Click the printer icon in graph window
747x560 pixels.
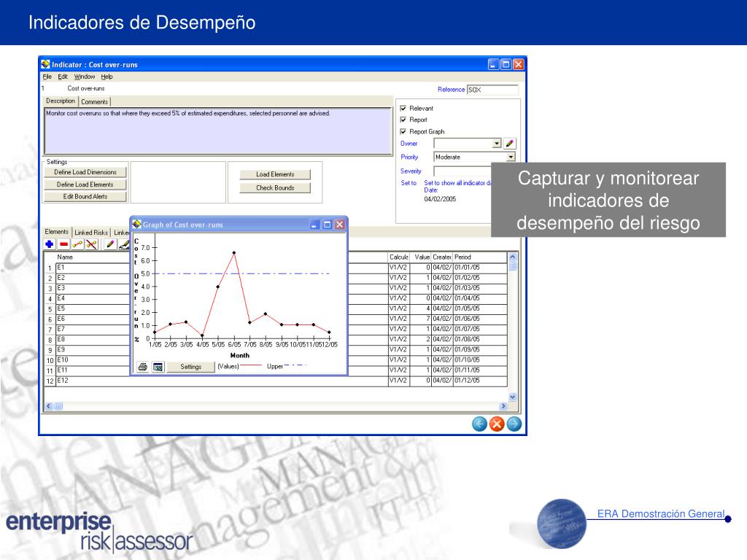tap(142, 367)
